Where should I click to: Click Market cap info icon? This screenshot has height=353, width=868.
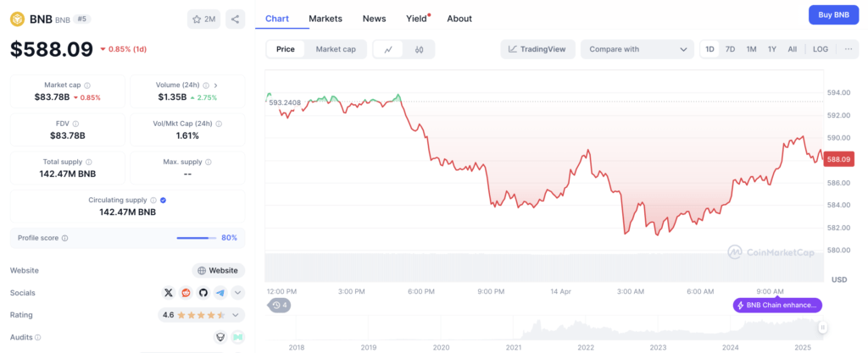click(87, 85)
